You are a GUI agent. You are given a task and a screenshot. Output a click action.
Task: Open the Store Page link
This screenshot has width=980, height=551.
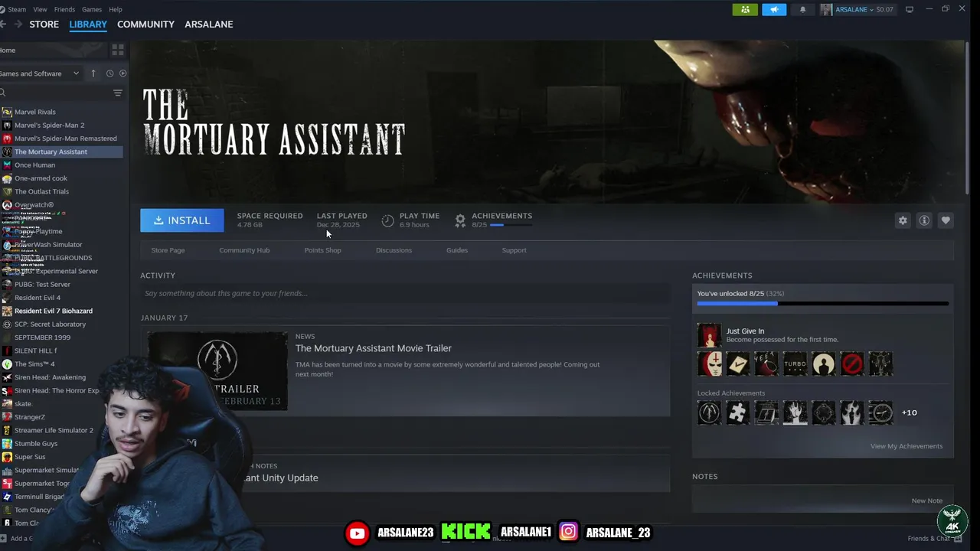tap(168, 250)
